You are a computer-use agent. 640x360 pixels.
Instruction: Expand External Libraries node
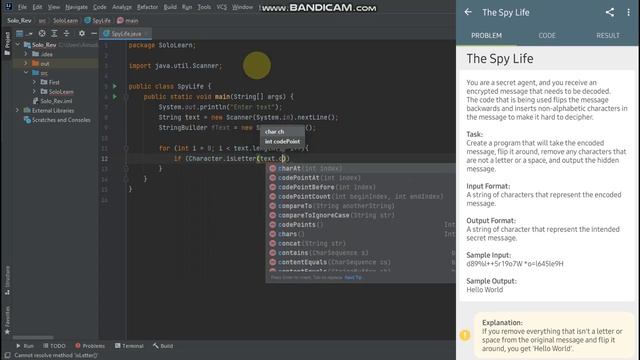[18, 110]
